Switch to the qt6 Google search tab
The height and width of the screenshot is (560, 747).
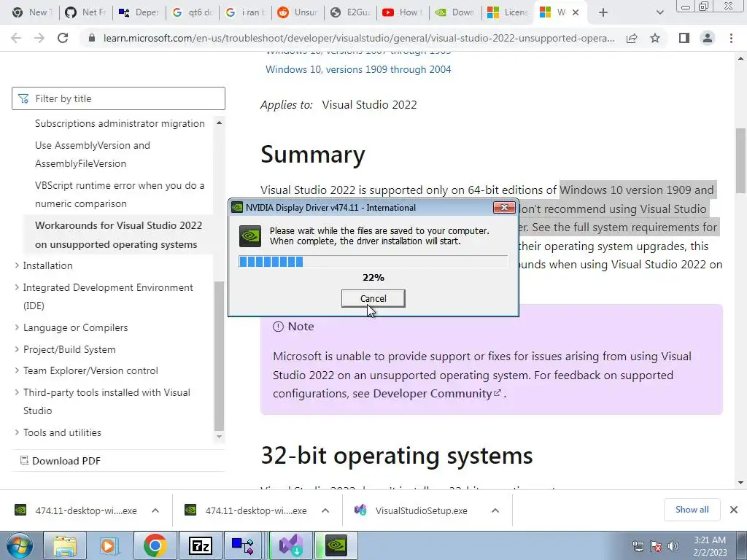click(x=193, y=12)
